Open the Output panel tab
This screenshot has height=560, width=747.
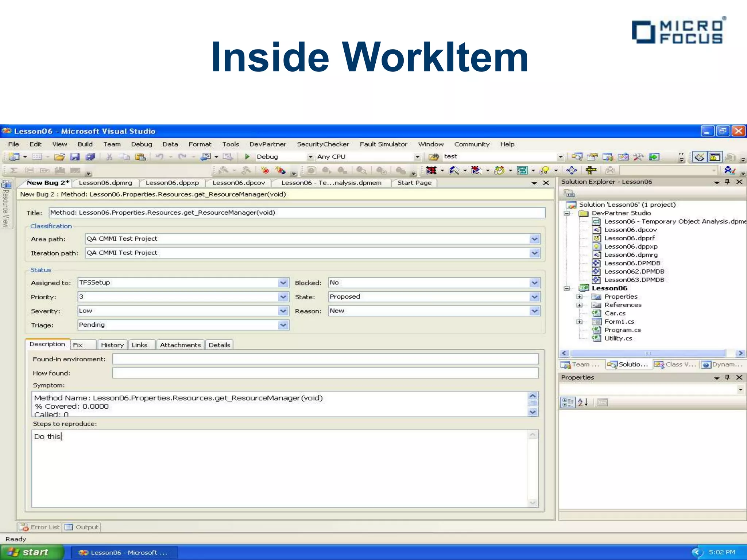pos(81,527)
